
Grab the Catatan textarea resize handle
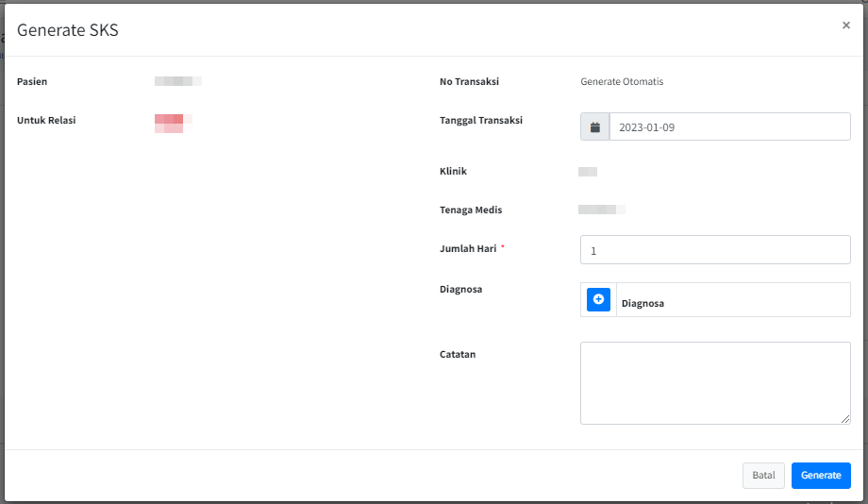[845, 419]
